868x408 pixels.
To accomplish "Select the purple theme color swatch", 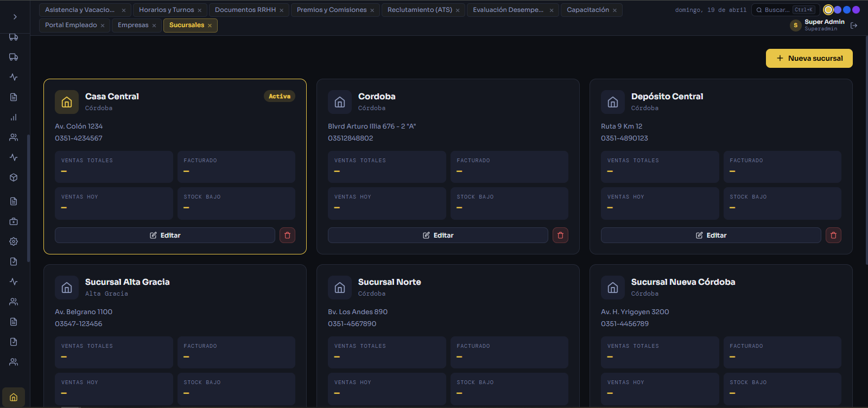I will pos(856,10).
